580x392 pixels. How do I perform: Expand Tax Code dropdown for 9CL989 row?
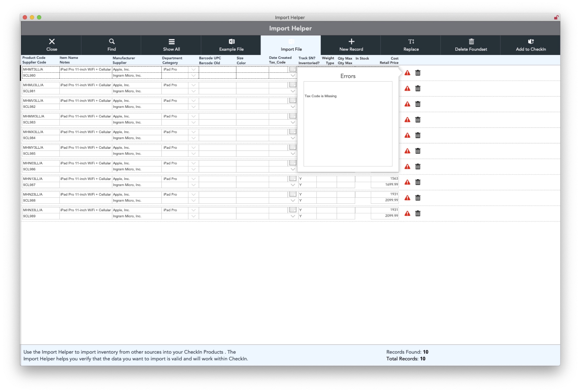coord(293,216)
